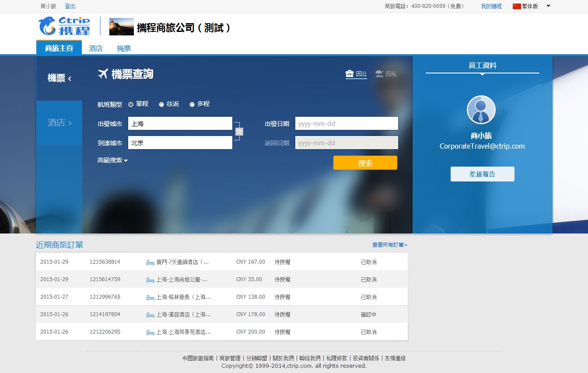This screenshot has width=588, height=373.
Task: Open the language dropdown arrow
Action: (x=549, y=6)
